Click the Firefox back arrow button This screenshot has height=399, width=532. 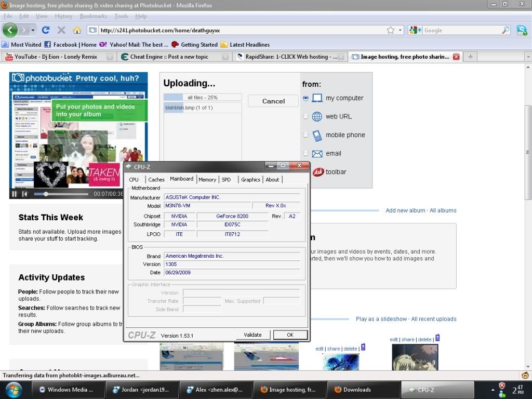coord(10,30)
